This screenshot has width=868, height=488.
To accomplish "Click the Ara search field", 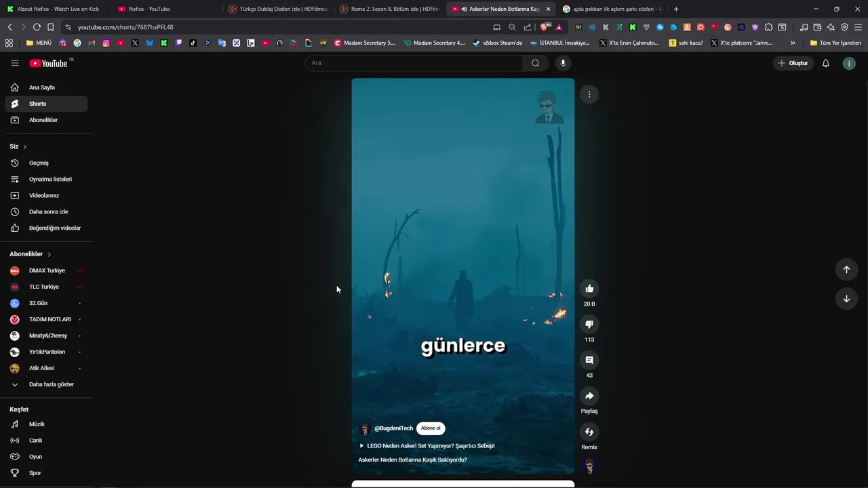I will click(414, 63).
